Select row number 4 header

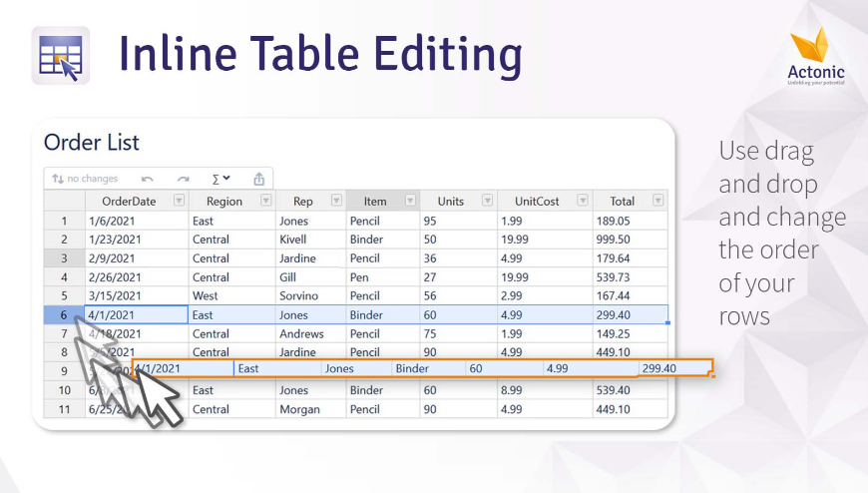click(64, 277)
